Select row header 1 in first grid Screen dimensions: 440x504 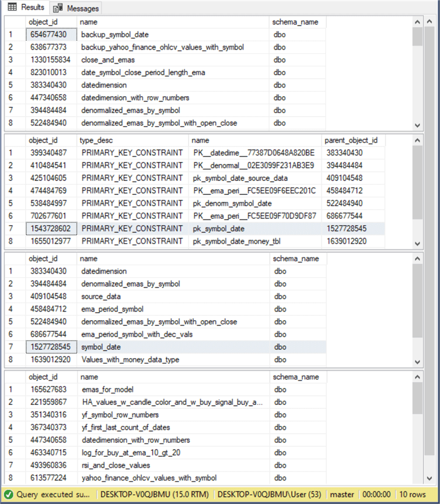click(15, 34)
